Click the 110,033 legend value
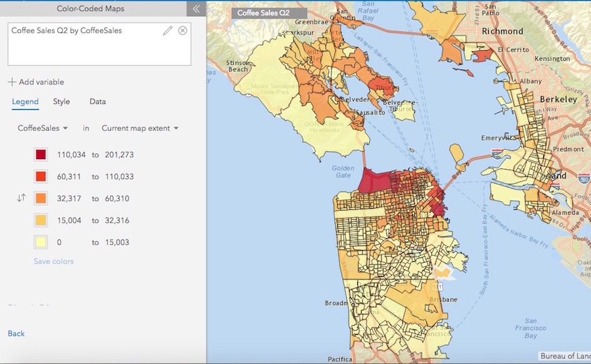Screen dimensions: 591x364 (119, 176)
